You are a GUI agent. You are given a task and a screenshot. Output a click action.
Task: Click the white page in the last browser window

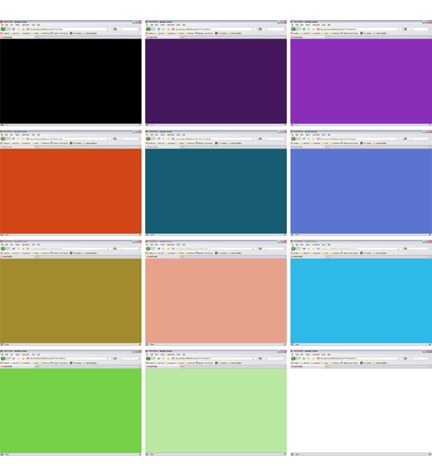tap(361, 410)
